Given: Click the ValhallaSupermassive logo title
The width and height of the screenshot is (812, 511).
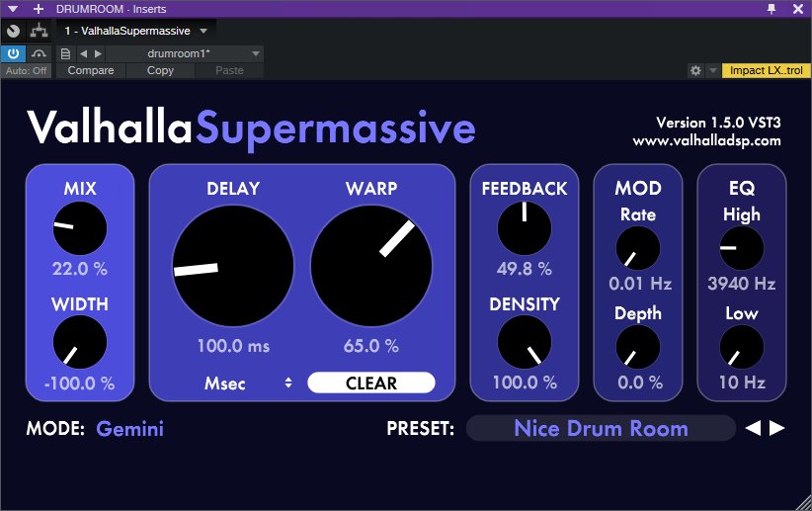Looking at the screenshot, I should click(x=251, y=128).
